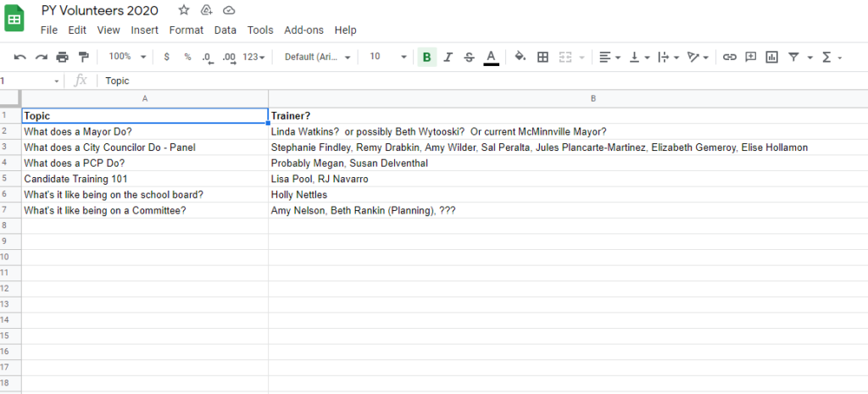Screen dimensions: 868x394
Task: Open the 100% zoom level dropdown
Action: (127, 57)
